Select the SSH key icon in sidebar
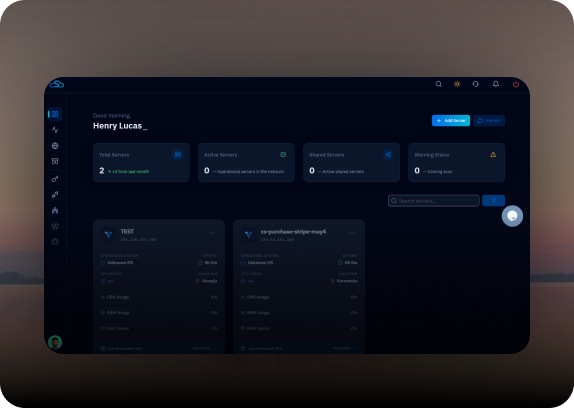The image size is (574, 408). coord(55,179)
